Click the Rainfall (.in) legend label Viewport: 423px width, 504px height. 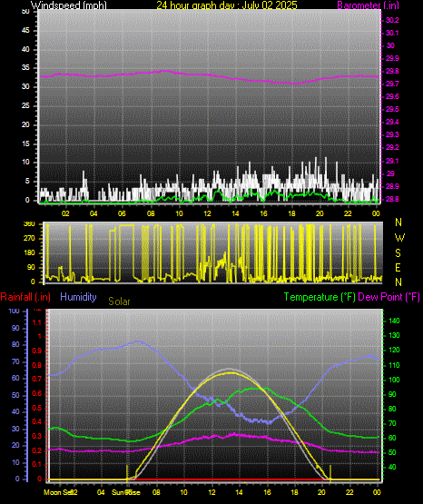pyautogui.click(x=25, y=297)
